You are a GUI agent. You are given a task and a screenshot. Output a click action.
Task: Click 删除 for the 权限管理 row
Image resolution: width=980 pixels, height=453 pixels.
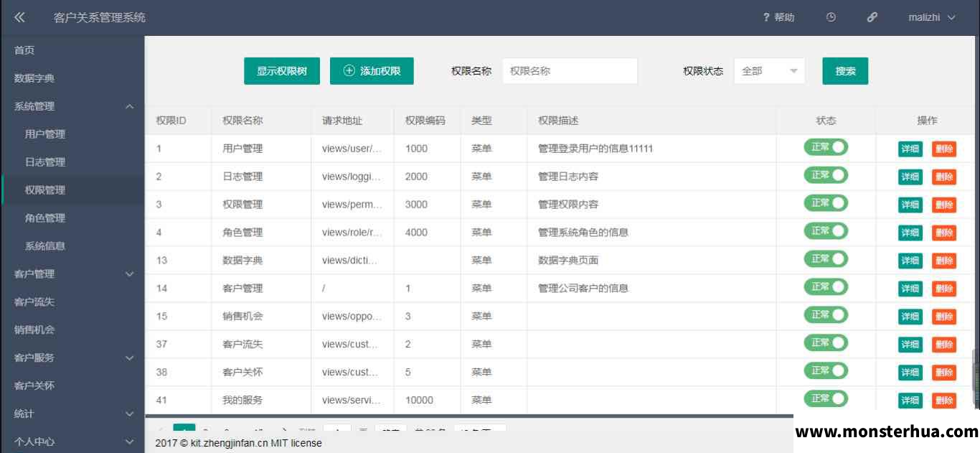(x=944, y=205)
